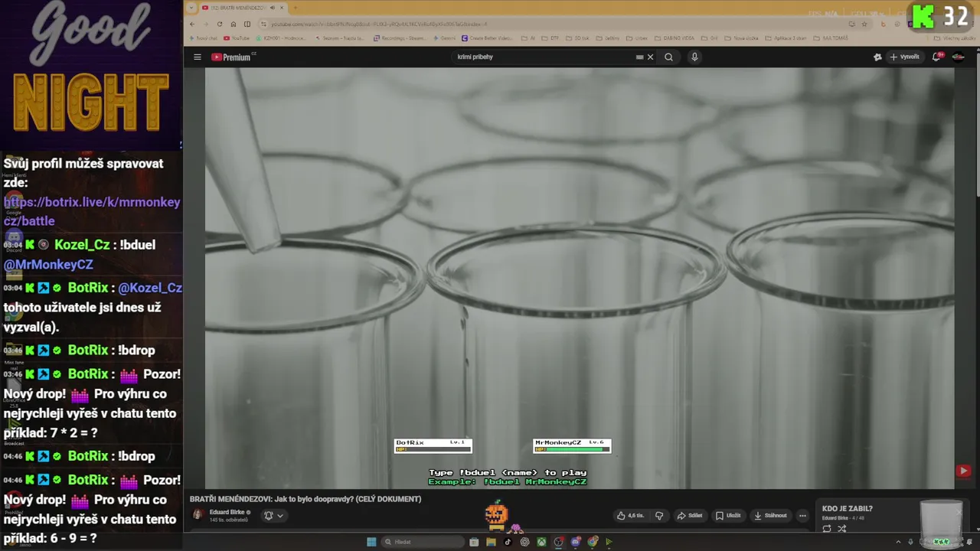
Task: Click the magnifier search button on YouTube
Action: point(668,57)
